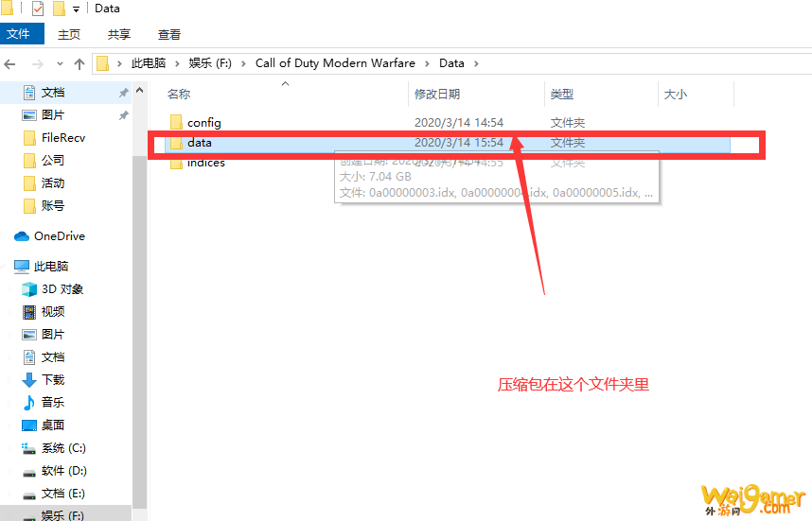This screenshot has height=521, width=812.
Task: Select the config folder icon
Action: 176,123
